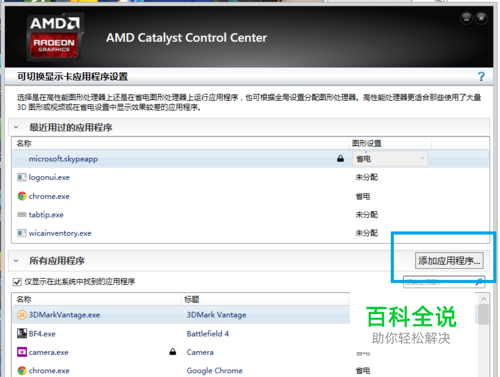Click the tabtip.exe keyboard icon
The image size is (500, 377).
(x=22, y=215)
